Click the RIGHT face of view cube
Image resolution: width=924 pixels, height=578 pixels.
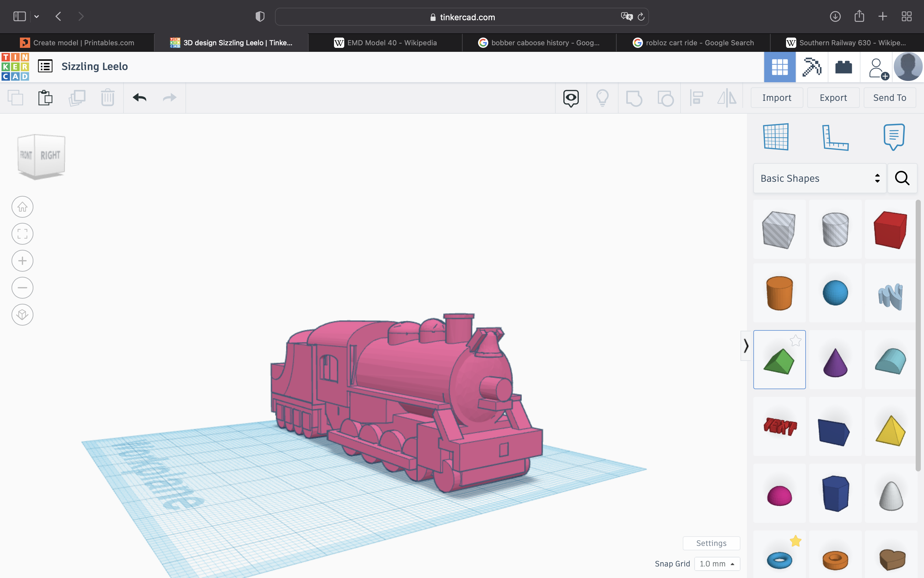(50, 156)
